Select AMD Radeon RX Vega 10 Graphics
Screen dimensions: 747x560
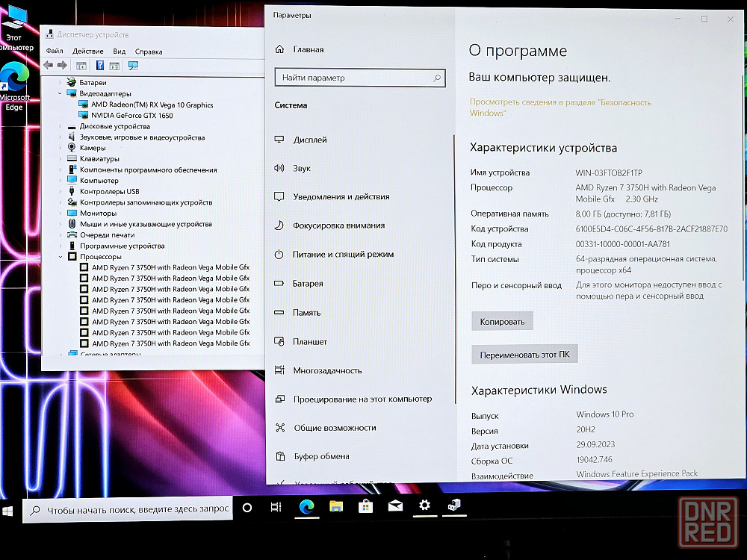click(152, 105)
